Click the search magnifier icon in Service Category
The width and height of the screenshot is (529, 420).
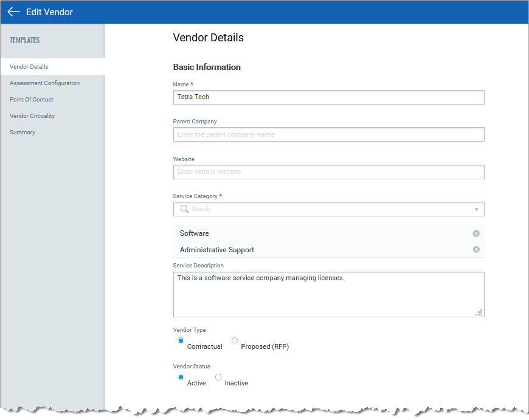(184, 209)
